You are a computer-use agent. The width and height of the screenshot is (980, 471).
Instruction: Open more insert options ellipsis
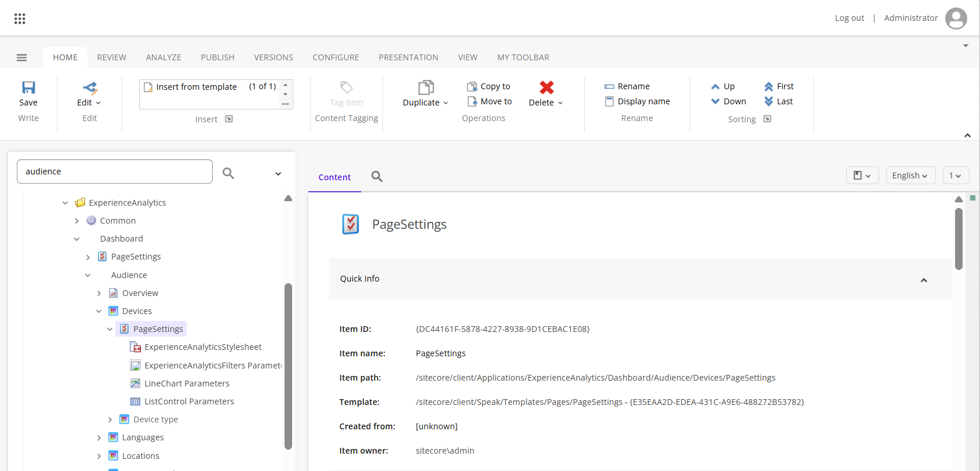(x=285, y=104)
